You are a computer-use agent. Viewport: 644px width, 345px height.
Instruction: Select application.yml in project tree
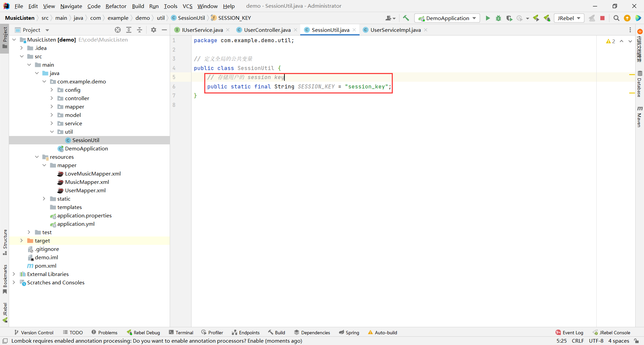tap(76, 224)
